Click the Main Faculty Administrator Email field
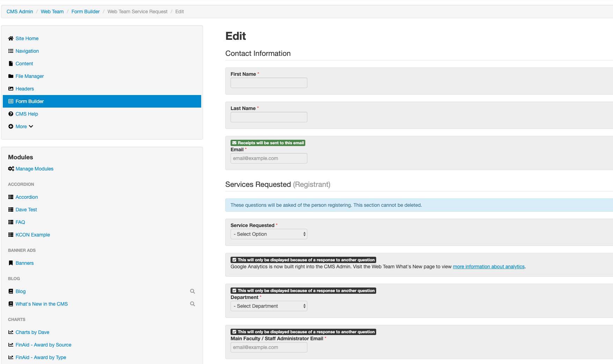This screenshot has width=613, height=364. point(269,347)
